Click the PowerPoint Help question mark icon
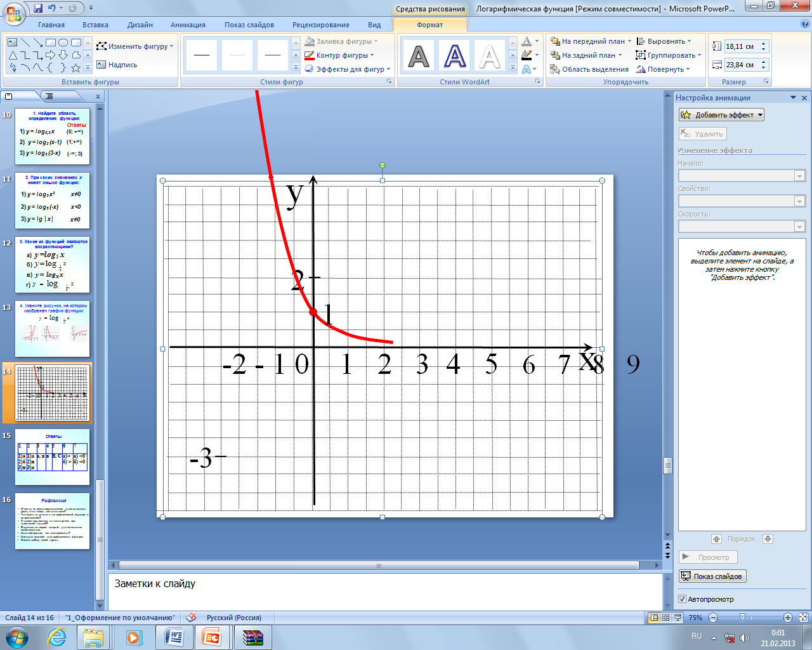Viewport: 812px width, 650px height. click(x=805, y=24)
